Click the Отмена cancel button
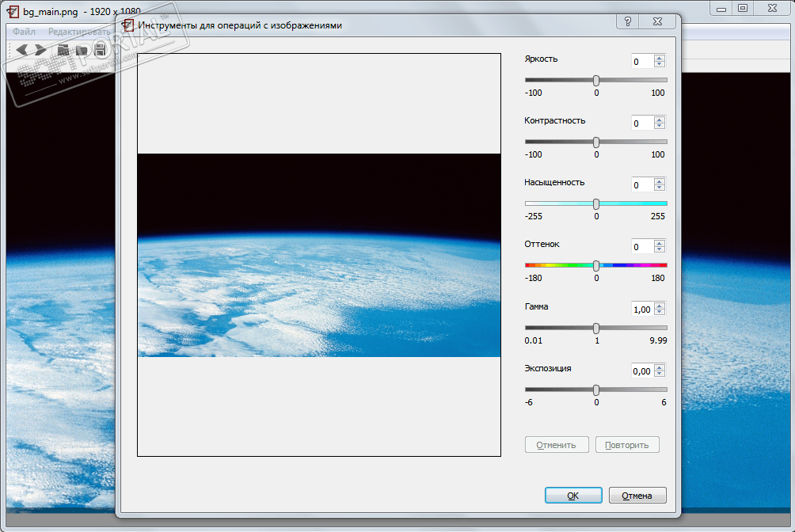Screen dimensions: 795x532 [x=637, y=496]
